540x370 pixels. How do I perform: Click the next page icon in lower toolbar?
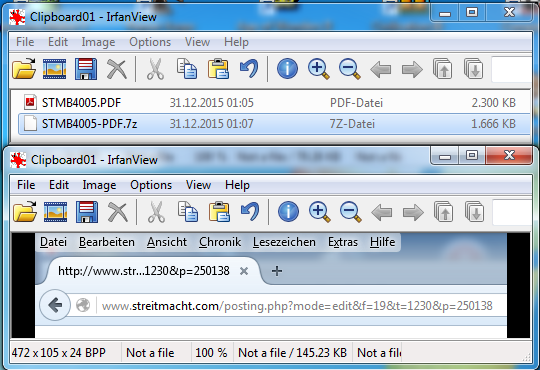(x=475, y=212)
